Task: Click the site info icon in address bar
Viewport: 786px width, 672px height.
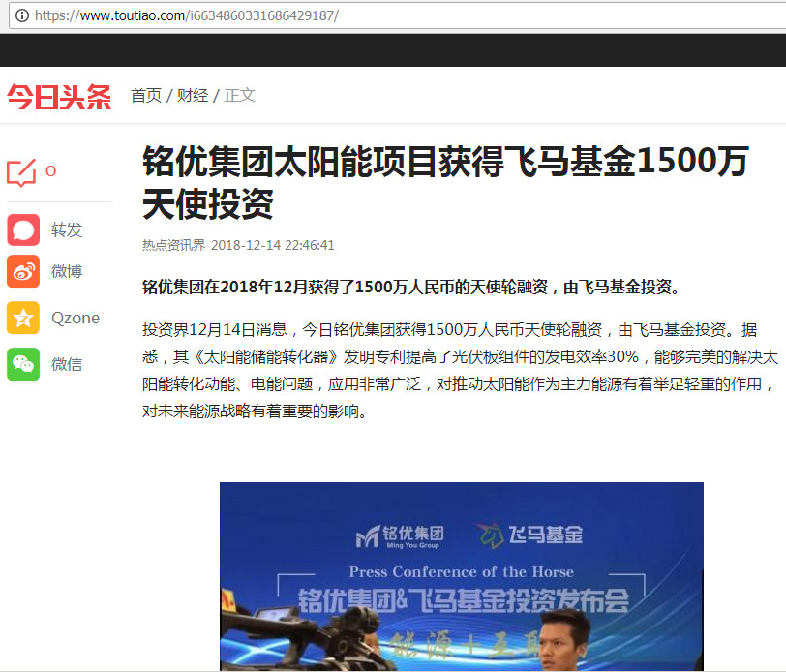Action: point(21,15)
